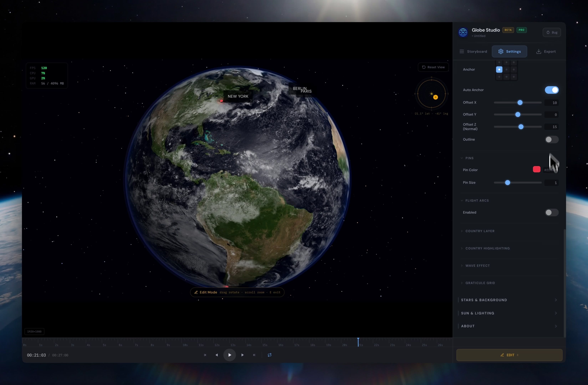Screen dimensions: 588x385
Task: Disable the Auto Anchor toggle
Action: [x=552, y=90]
